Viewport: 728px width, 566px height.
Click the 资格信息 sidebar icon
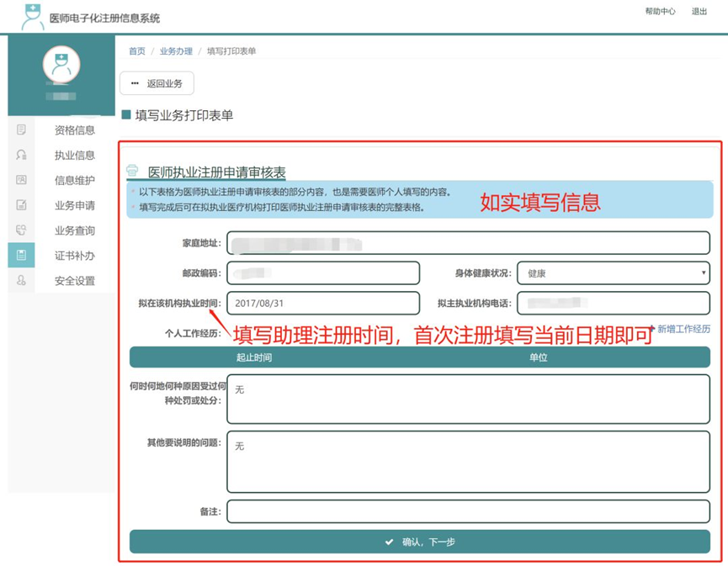(21, 130)
